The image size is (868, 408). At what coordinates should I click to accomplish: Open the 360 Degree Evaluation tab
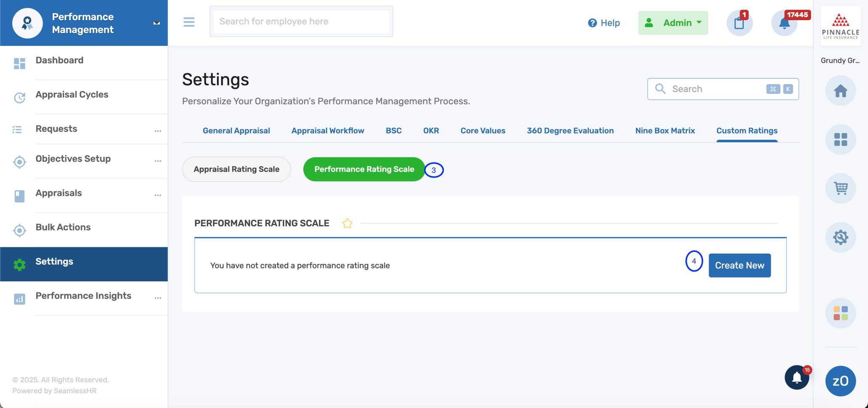point(570,131)
